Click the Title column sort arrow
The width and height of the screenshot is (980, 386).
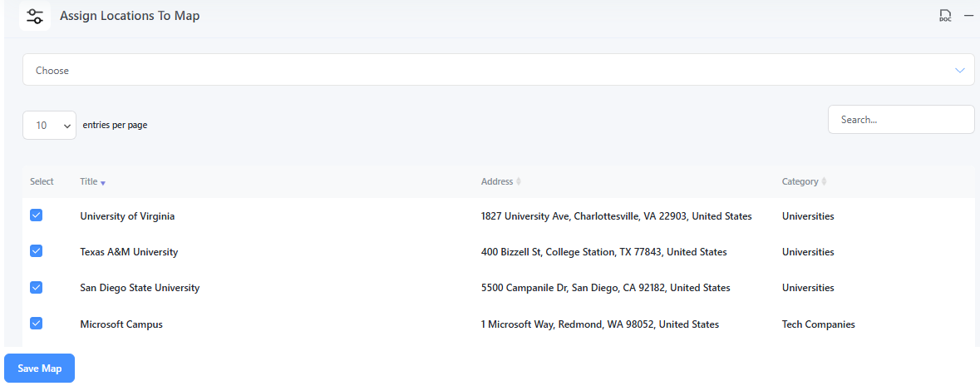coord(103,183)
